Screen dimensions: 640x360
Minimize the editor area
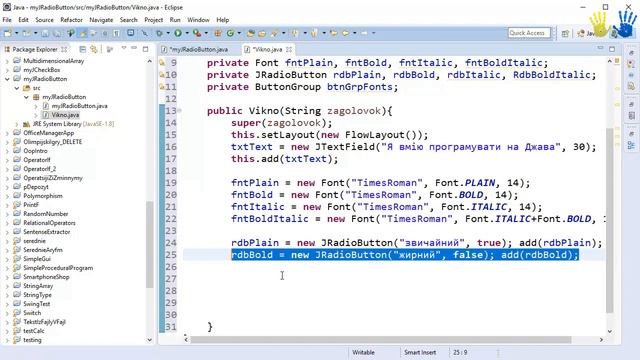tap(600, 48)
